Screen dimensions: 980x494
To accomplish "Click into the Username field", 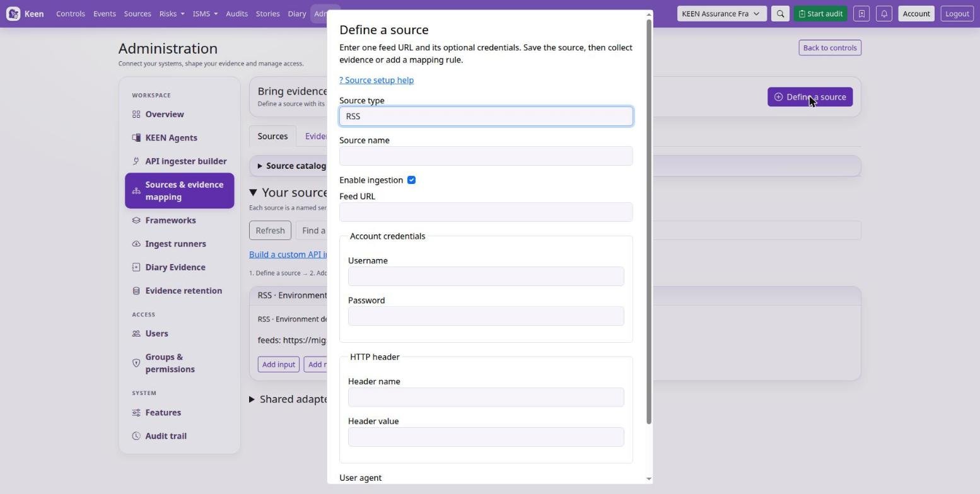I will point(486,277).
